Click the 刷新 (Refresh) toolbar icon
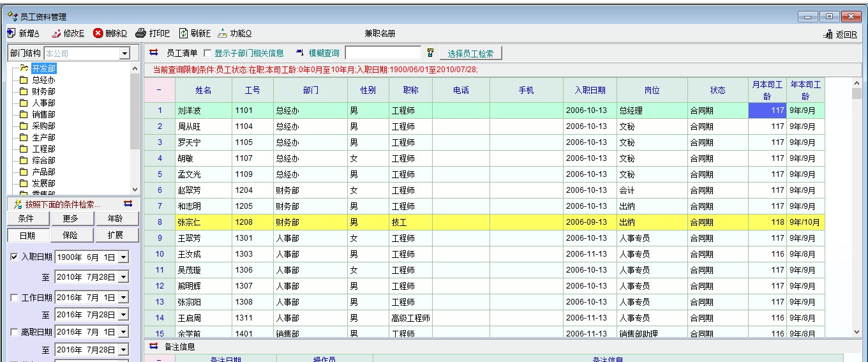868x362 pixels. [x=183, y=33]
